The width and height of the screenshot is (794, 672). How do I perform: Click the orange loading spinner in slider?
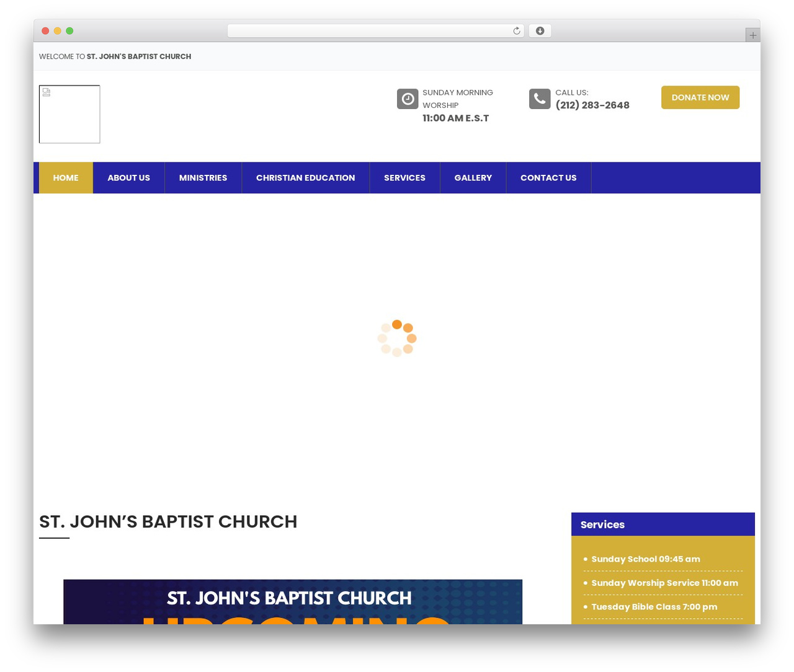coord(397,338)
